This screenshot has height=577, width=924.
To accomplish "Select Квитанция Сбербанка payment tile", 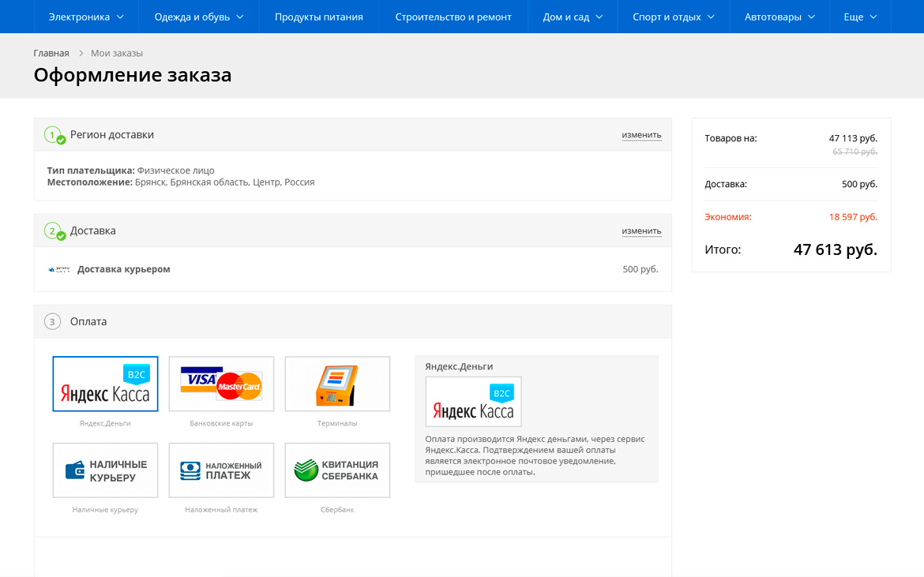I will pyautogui.click(x=337, y=470).
